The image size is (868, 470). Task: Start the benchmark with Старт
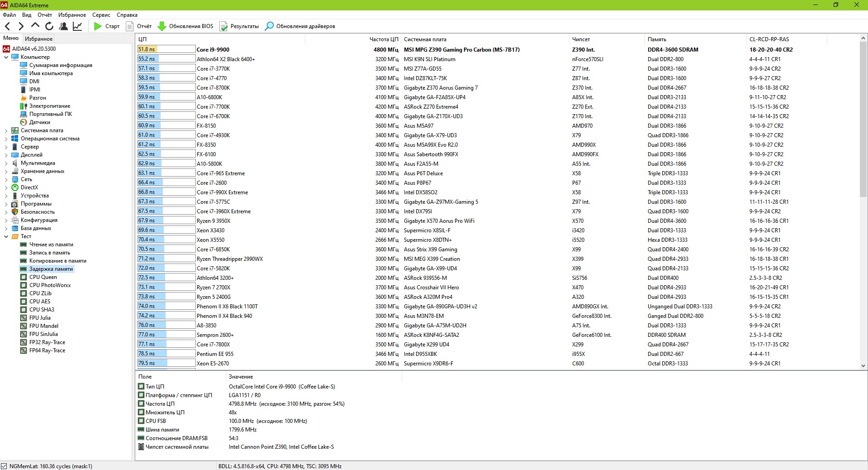[107, 26]
